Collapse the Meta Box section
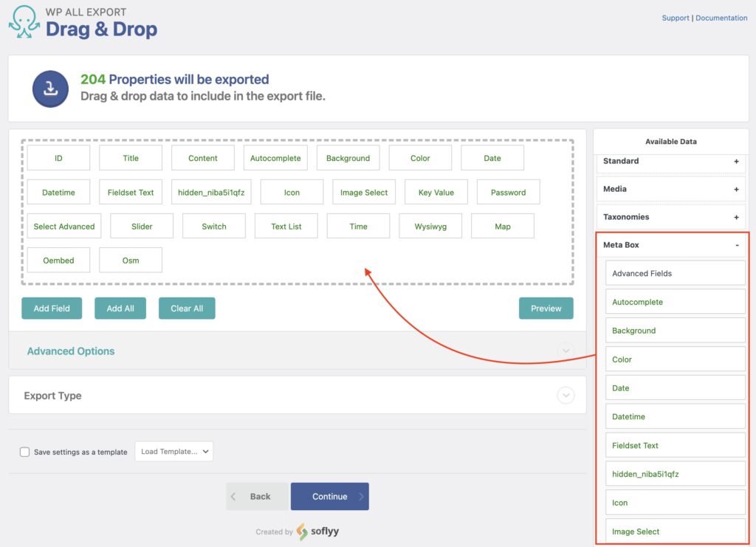The image size is (756, 547). point(736,244)
